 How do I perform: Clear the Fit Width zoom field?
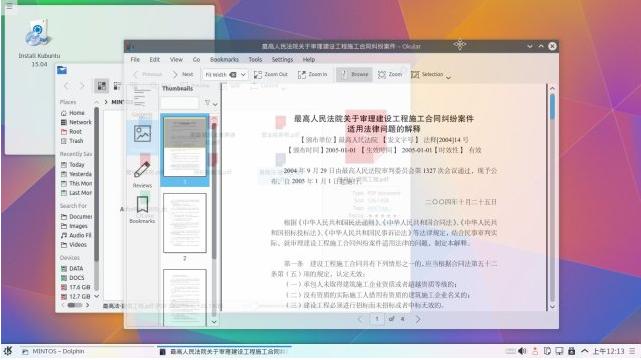(x=233, y=74)
